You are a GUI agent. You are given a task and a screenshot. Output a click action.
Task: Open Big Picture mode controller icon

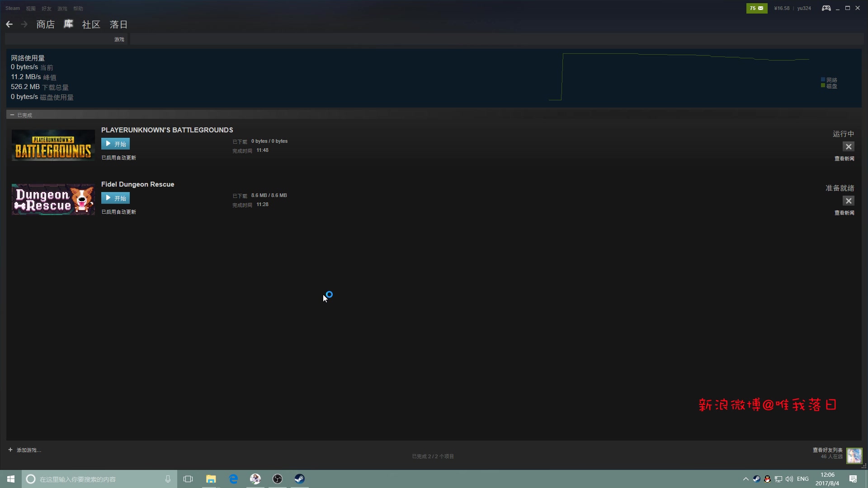tap(826, 8)
